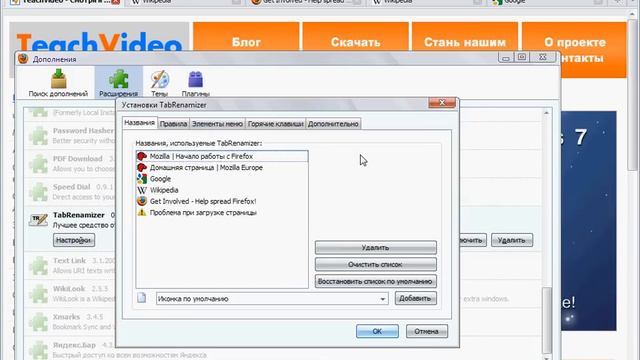Click warning icon beside Проблема при загрузке страницы
This screenshot has width=640, height=360.
click(x=142, y=213)
